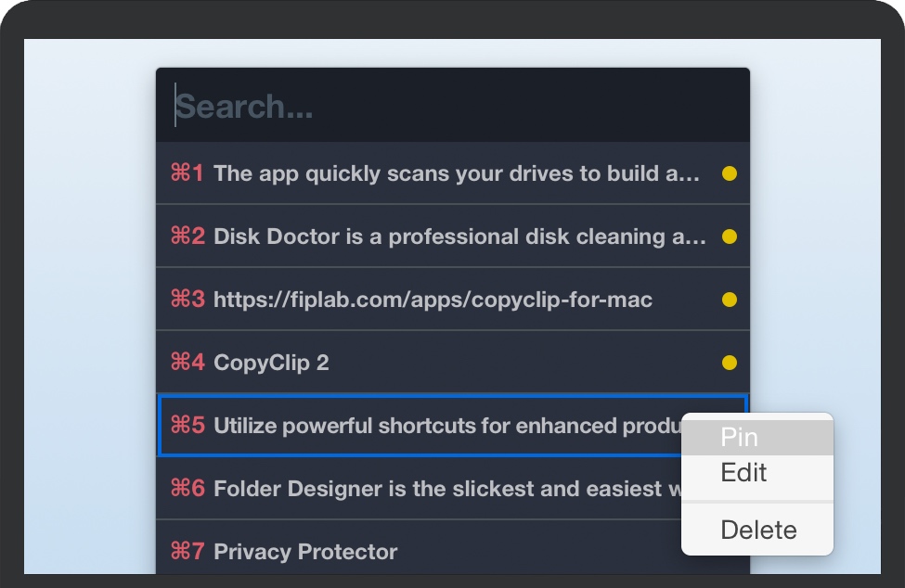Screen dimensions: 905x588
Task: Click the ⌘7 shortcut label
Action: [x=187, y=552]
